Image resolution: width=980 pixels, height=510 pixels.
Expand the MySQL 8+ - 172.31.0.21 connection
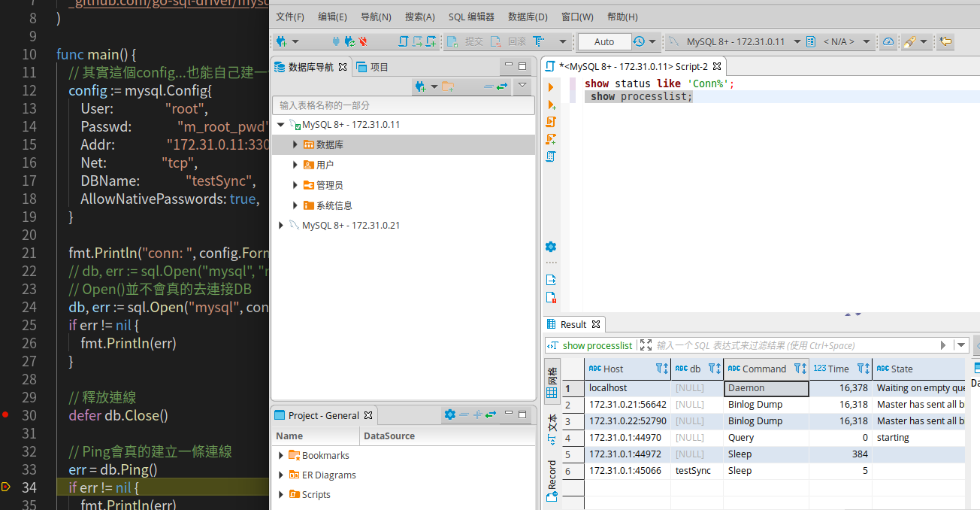(281, 226)
